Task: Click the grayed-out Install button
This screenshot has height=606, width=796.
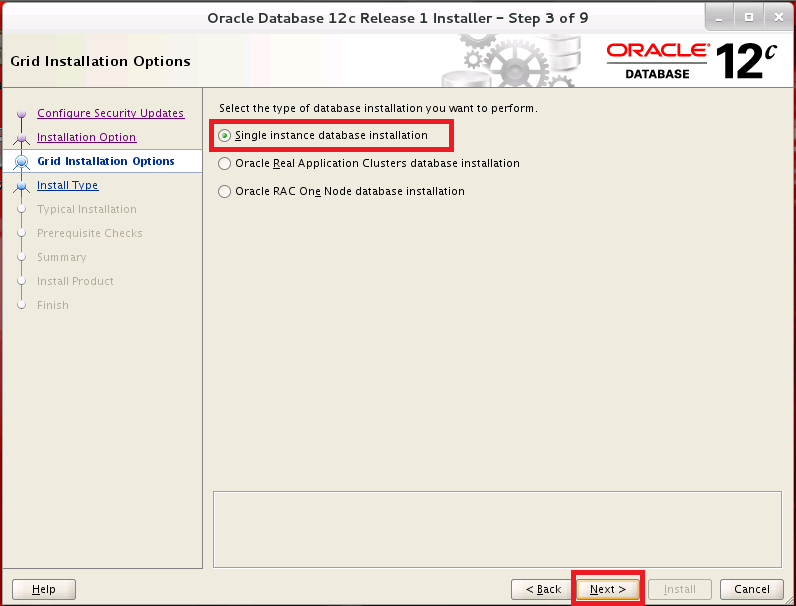Action: pyautogui.click(x=680, y=589)
